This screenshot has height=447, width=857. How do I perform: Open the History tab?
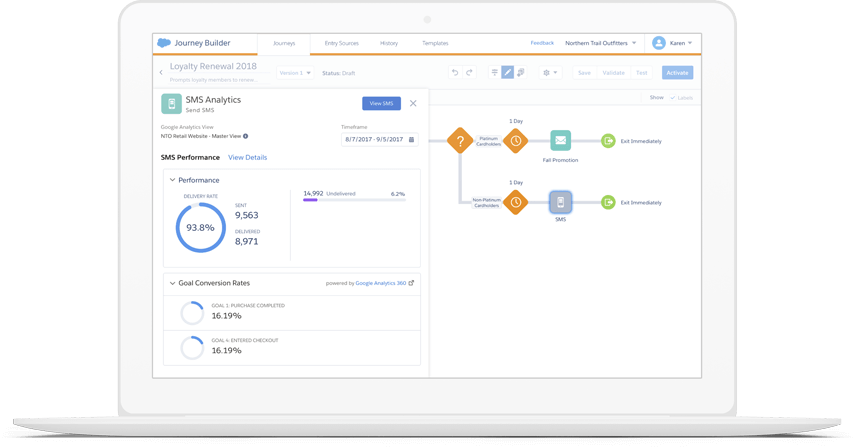coord(389,43)
